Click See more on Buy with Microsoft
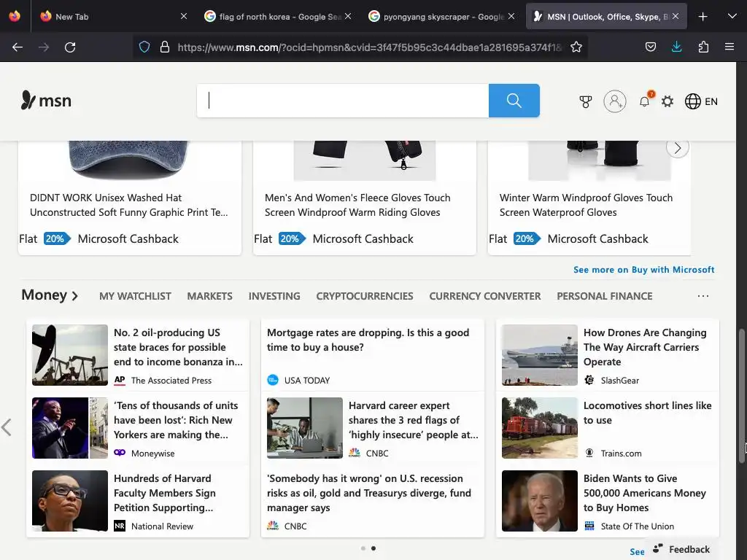Screen dimensions: 747x560 pyautogui.click(x=643, y=270)
